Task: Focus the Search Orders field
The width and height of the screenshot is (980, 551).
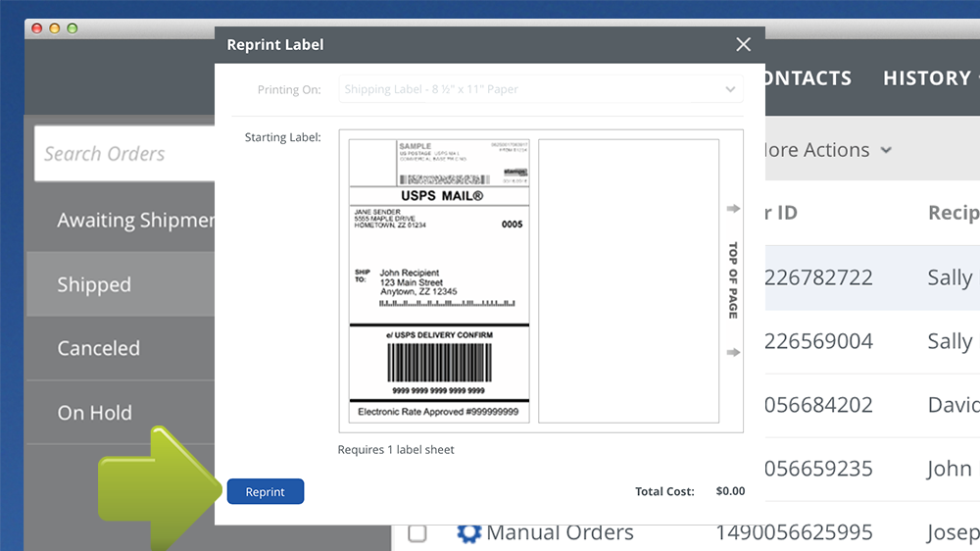Action: point(124,154)
